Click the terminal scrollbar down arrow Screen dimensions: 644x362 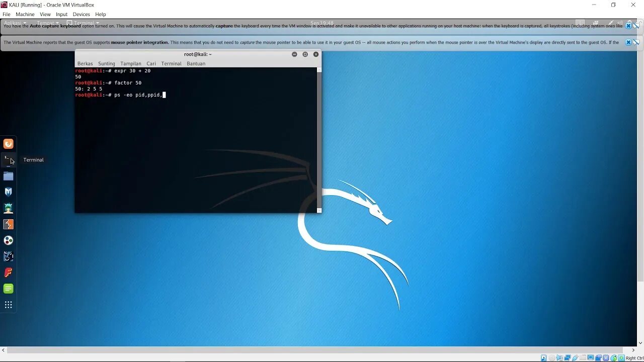[x=319, y=210]
